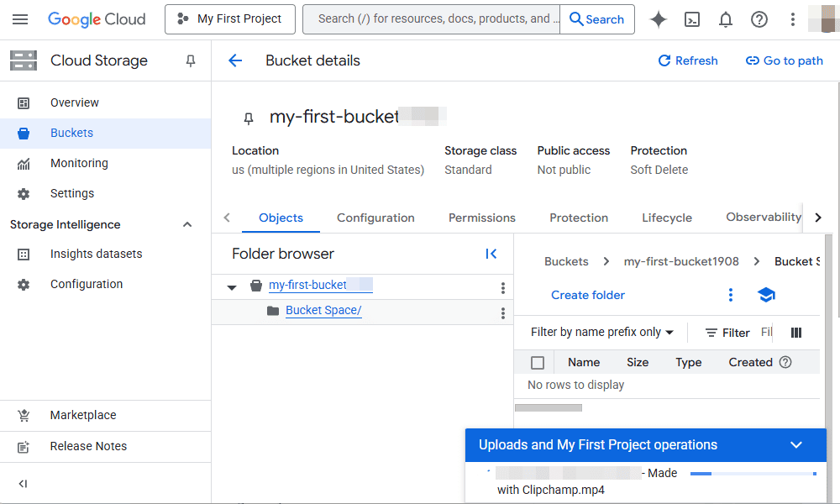Open Configuration under Storage Intelligence
The height and width of the screenshot is (504, 840).
(106, 285)
